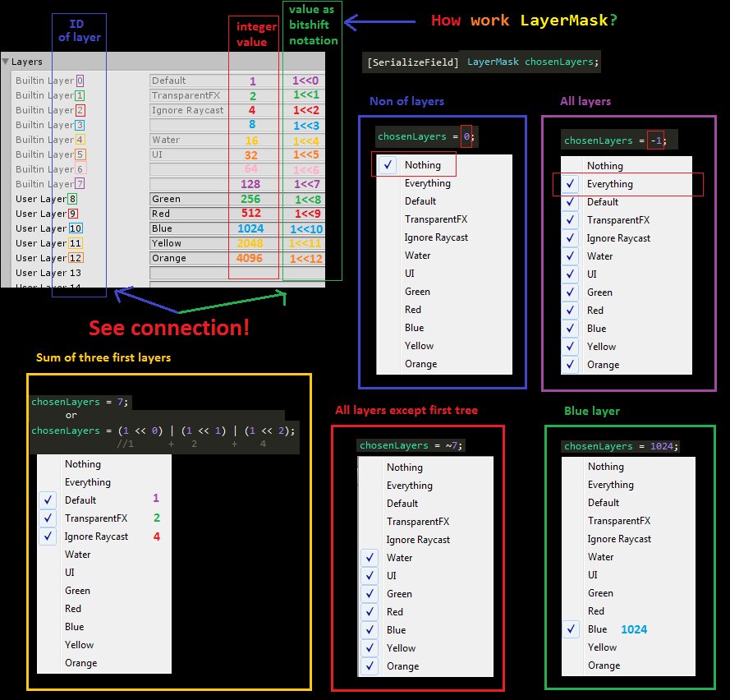This screenshot has height=700, width=730.
Task: Uncheck UI in the 'All layers' menu
Action: click(x=627, y=274)
